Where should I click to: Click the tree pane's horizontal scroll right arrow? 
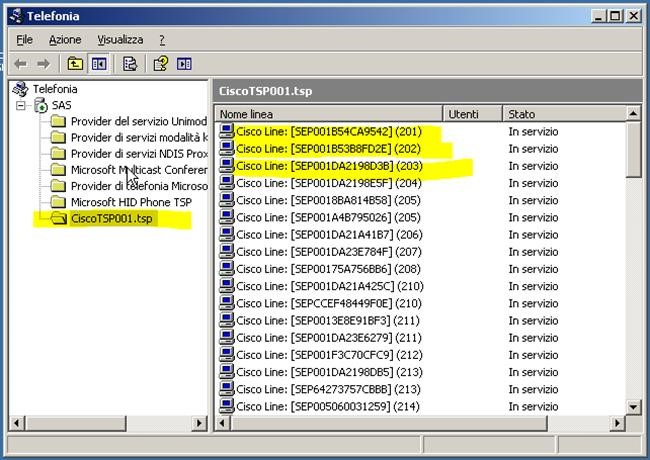(x=199, y=423)
